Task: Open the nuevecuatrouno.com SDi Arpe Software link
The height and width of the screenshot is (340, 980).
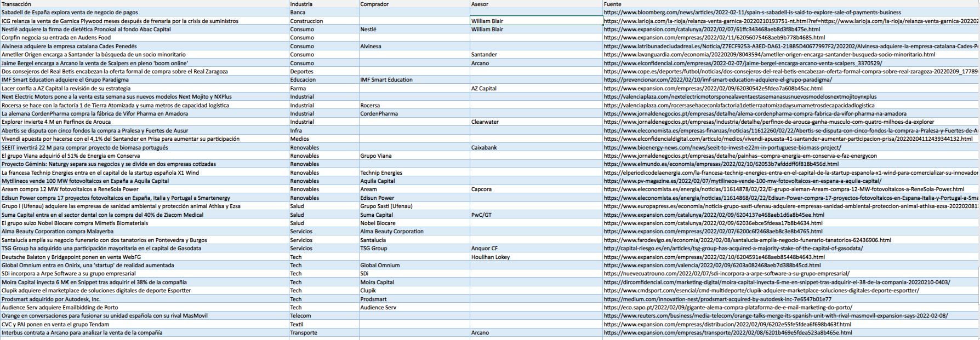Action: click(726, 274)
